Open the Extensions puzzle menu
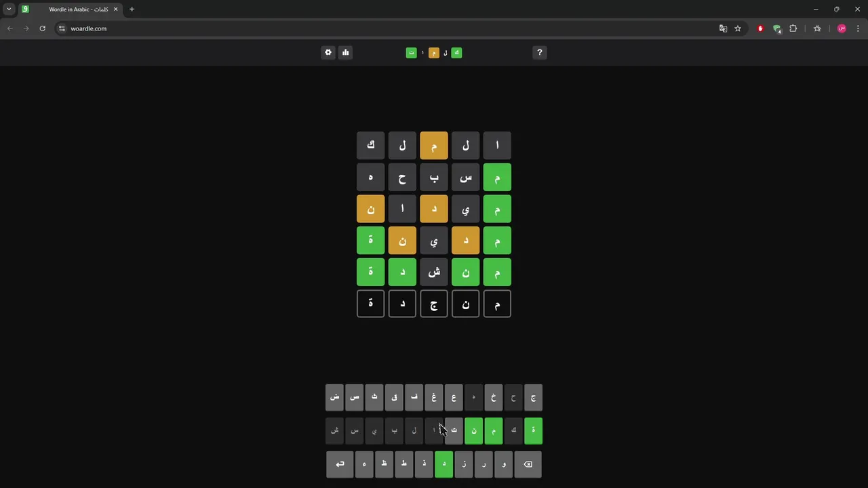868x488 pixels. [793, 28]
